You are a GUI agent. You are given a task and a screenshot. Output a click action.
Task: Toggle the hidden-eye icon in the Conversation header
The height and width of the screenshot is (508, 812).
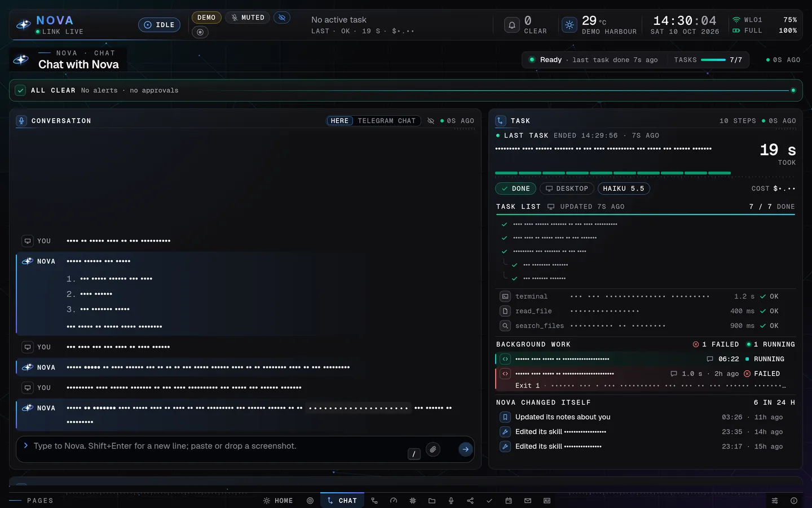[431, 121]
